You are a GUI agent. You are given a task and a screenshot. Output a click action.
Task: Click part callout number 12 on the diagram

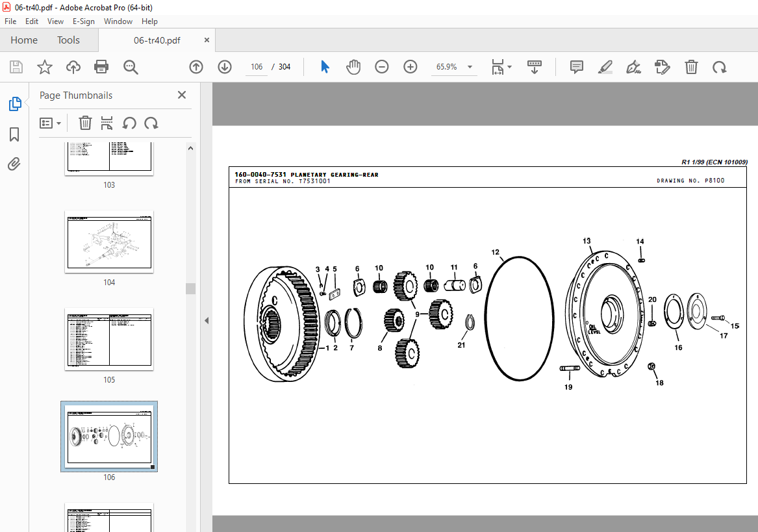click(495, 252)
